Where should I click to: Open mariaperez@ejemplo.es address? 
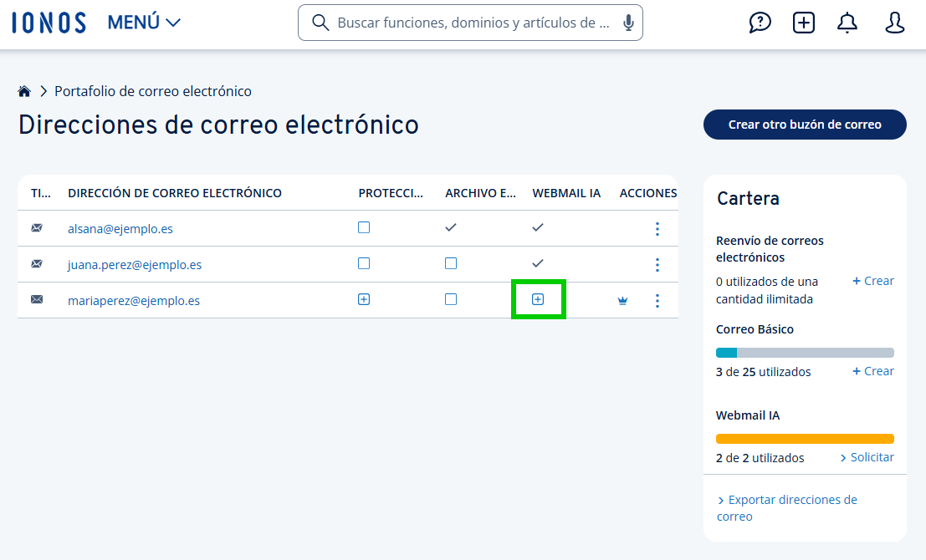point(134,301)
